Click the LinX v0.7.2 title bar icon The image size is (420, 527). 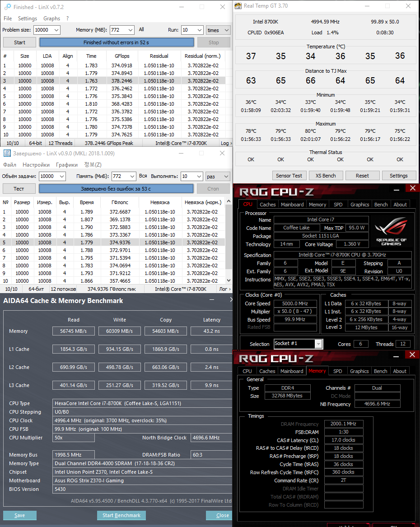coord(7,7)
